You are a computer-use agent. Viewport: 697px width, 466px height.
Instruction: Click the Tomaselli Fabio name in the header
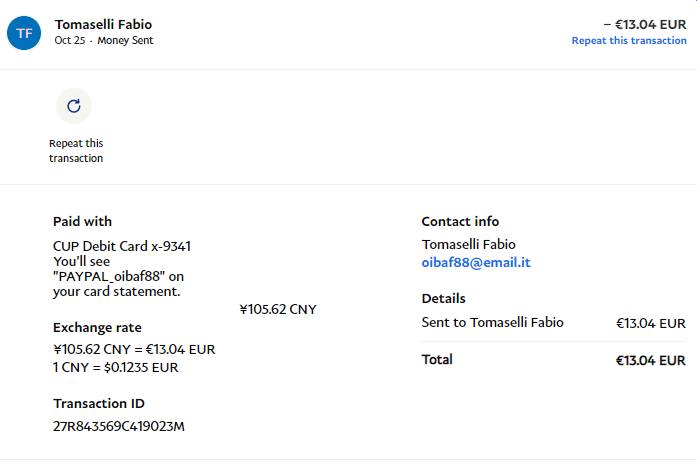click(x=104, y=24)
